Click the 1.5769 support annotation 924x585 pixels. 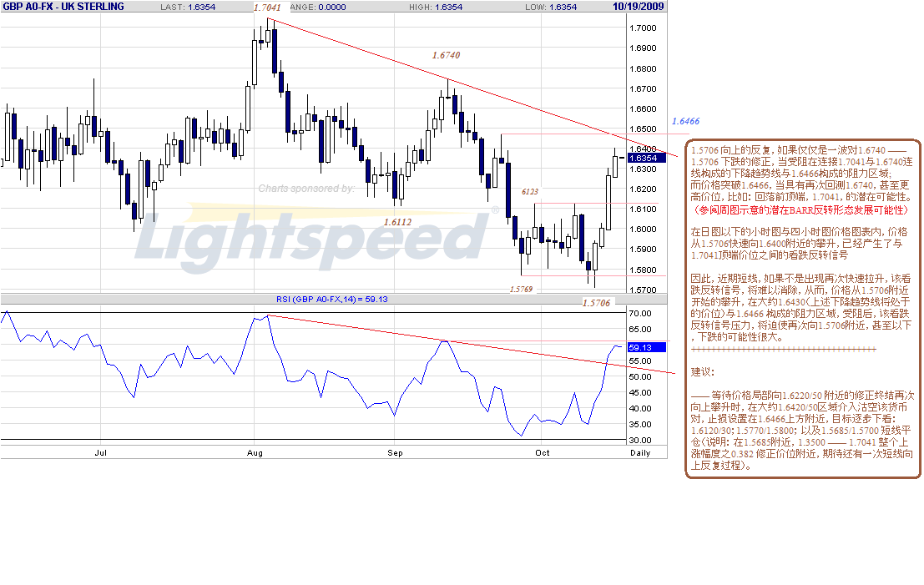tap(521, 289)
